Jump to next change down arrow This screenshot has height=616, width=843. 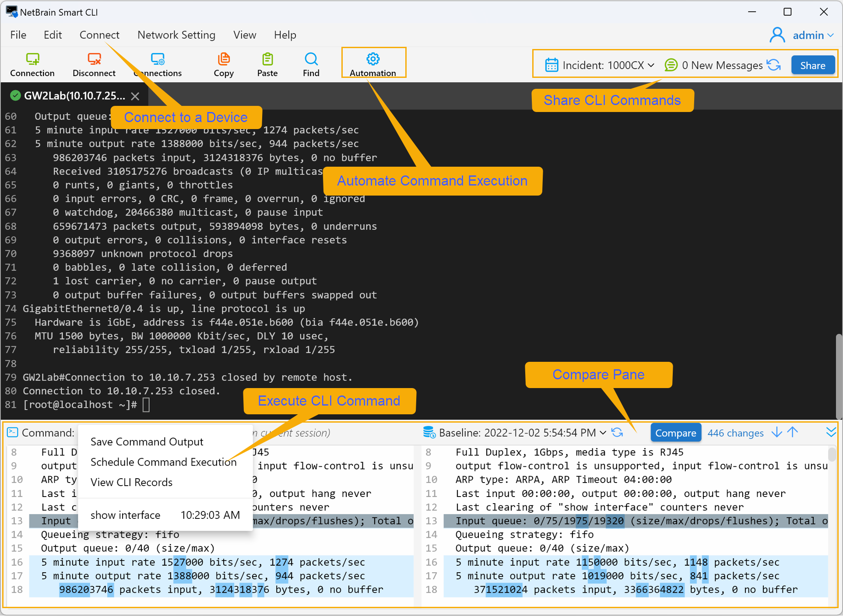pos(777,433)
